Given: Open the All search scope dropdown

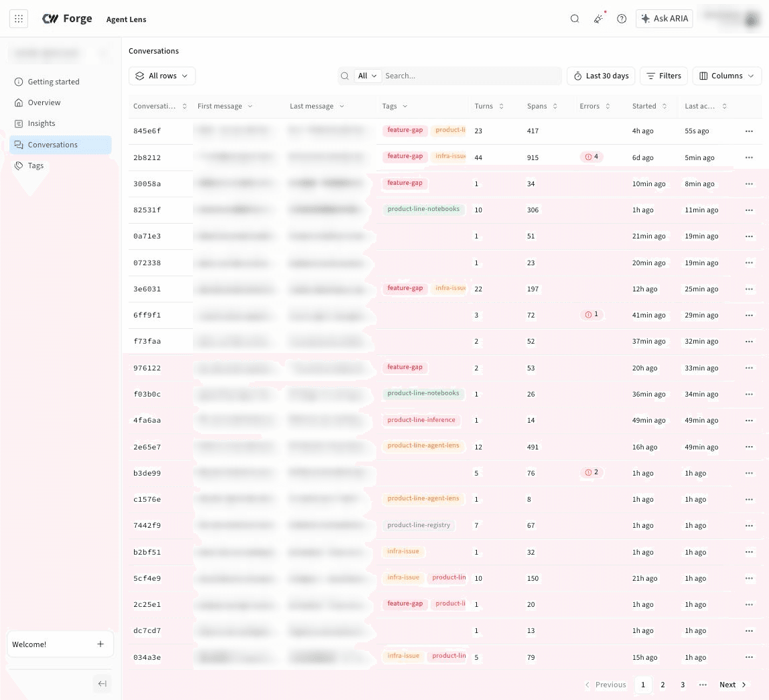Looking at the screenshot, I should tap(367, 76).
